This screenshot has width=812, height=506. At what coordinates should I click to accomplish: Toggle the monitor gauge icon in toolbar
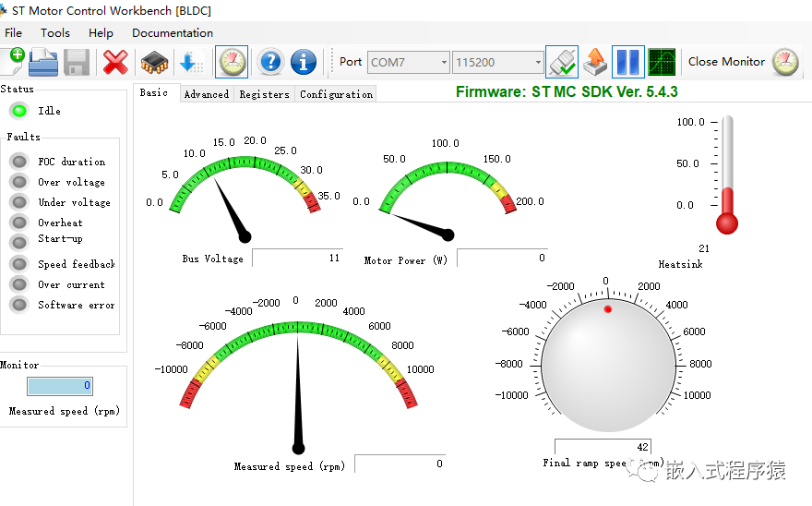coord(232,62)
